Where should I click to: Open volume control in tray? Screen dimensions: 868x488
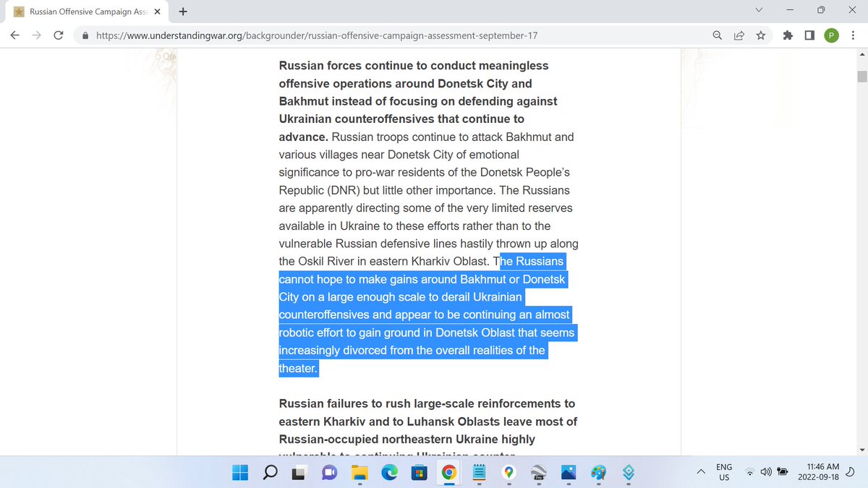766,473
